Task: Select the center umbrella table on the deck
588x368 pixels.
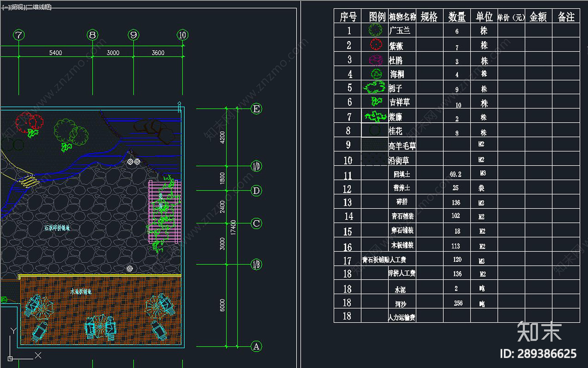Action: click(100, 327)
